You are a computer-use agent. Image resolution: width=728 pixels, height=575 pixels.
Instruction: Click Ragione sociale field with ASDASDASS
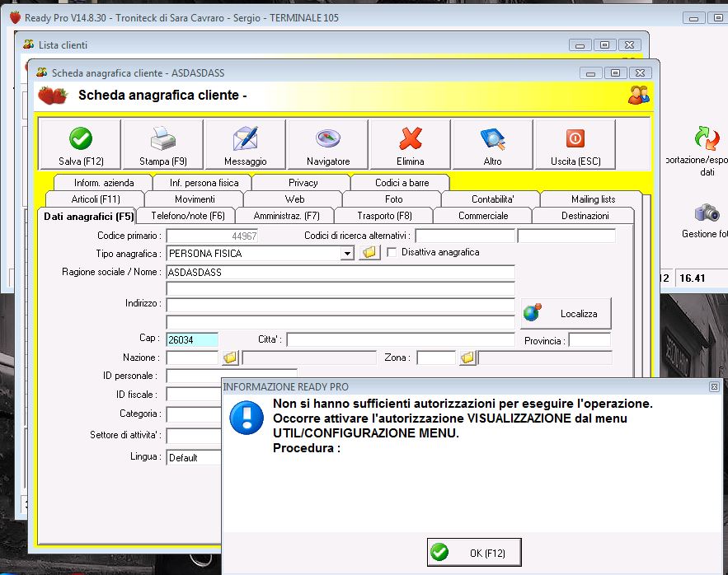341,273
